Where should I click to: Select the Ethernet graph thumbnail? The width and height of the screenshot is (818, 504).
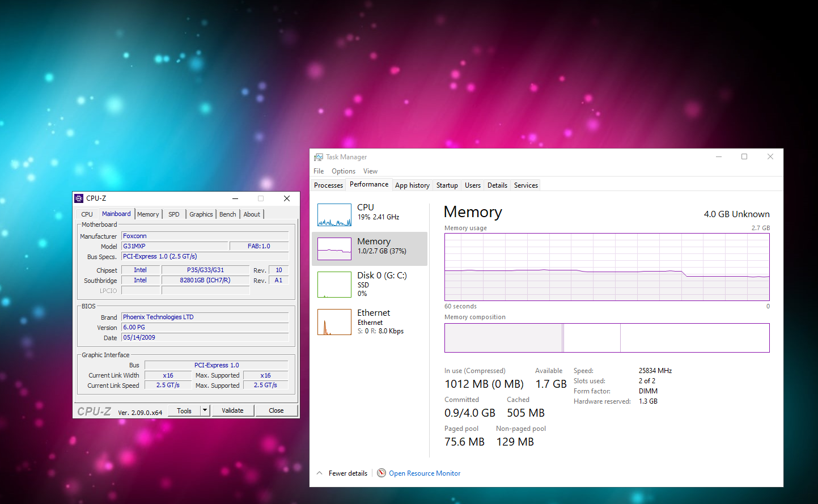point(334,322)
